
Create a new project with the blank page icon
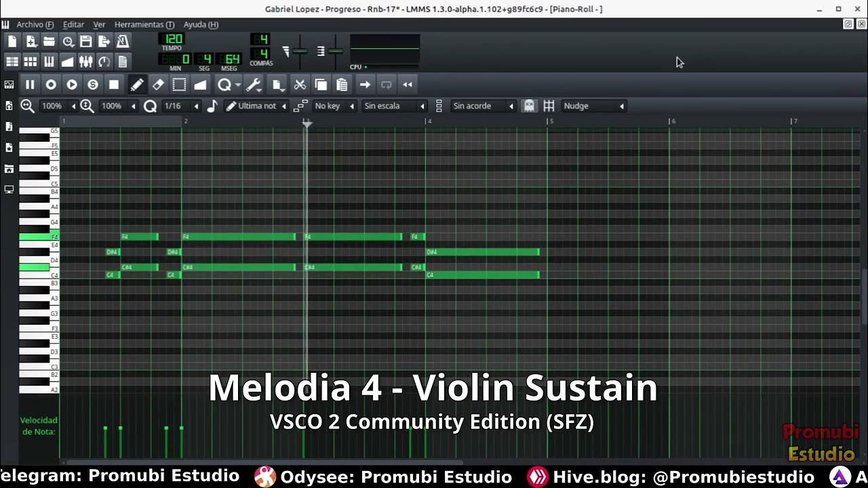click(x=12, y=42)
